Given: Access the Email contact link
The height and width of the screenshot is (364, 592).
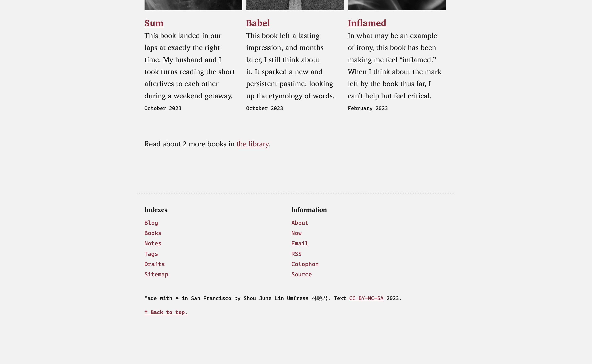Looking at the screenshot, I should tap(299, 243).
